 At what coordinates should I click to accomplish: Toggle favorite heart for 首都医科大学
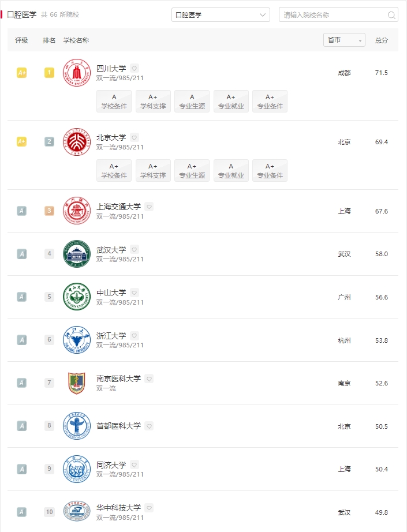point(149,426)
